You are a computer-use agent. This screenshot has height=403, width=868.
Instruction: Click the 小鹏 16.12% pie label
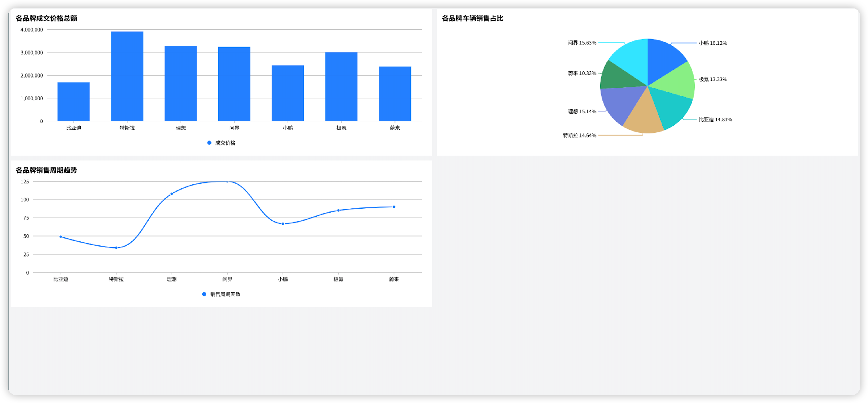coord(713,43)
